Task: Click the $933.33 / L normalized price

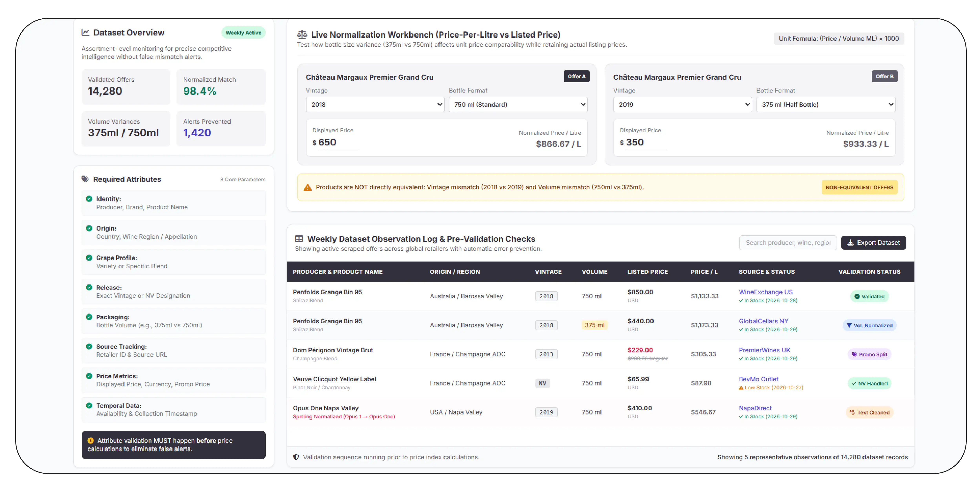Action: pos(865,144)
